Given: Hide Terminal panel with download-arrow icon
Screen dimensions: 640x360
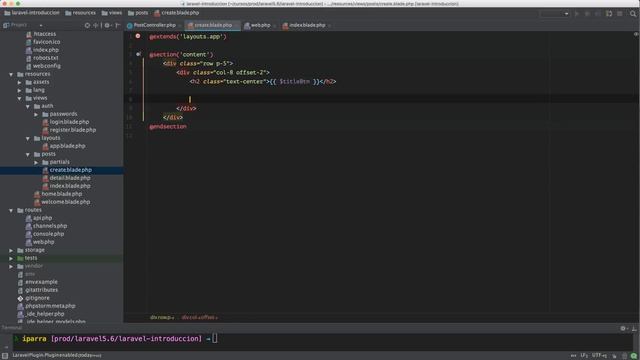Looking at the screenshot, I should click(x=634, y=328).
